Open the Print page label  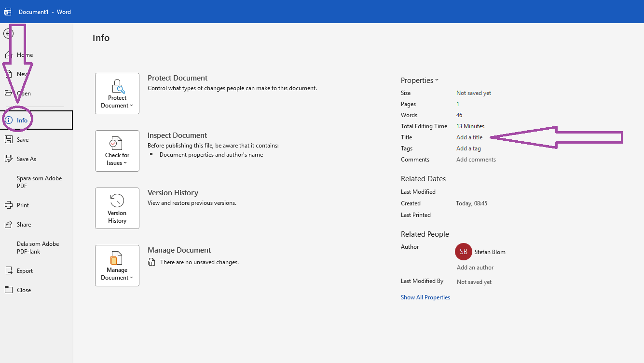pos(23,205)
